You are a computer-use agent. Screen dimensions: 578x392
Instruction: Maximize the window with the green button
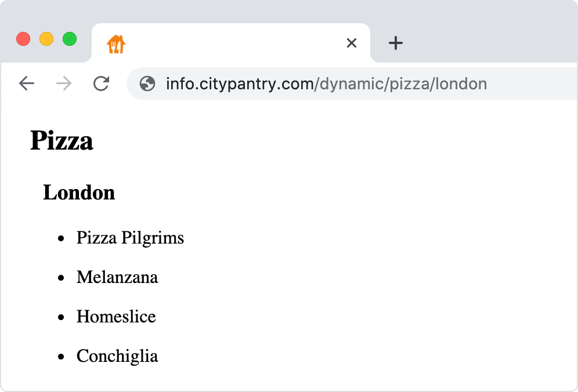coord(70,39)
